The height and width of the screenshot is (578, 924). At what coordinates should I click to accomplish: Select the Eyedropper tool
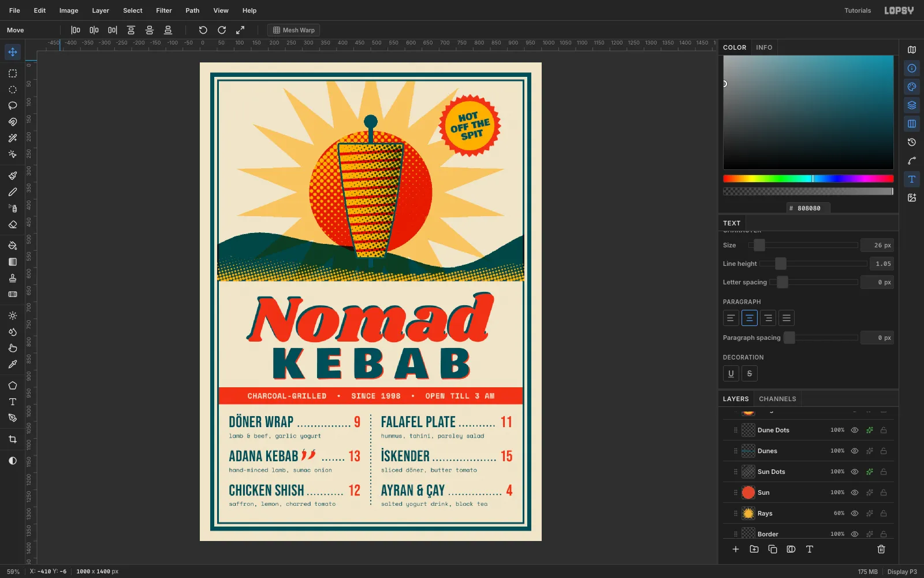point(13,364)
